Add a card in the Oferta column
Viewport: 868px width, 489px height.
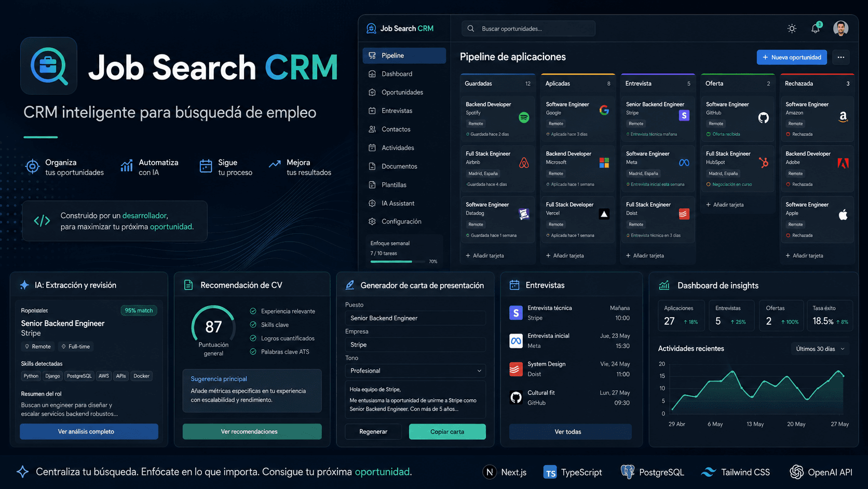point(725,205)
